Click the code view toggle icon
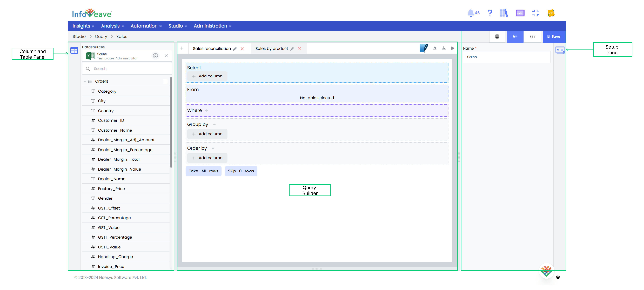This screenshot has width=644, height=290. tap(533, 37)
